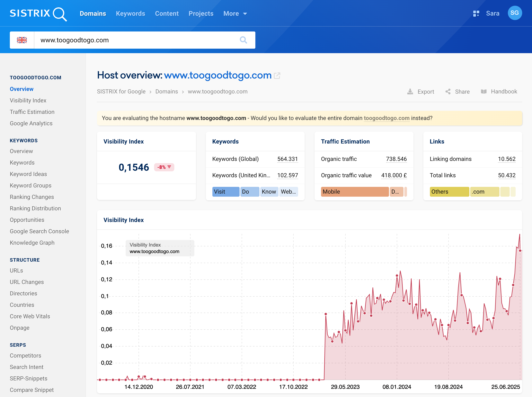Open the Handbook book icon
The height and width of the screenshot is (397, 532).
pyautogui.click(x=484, y=92)
